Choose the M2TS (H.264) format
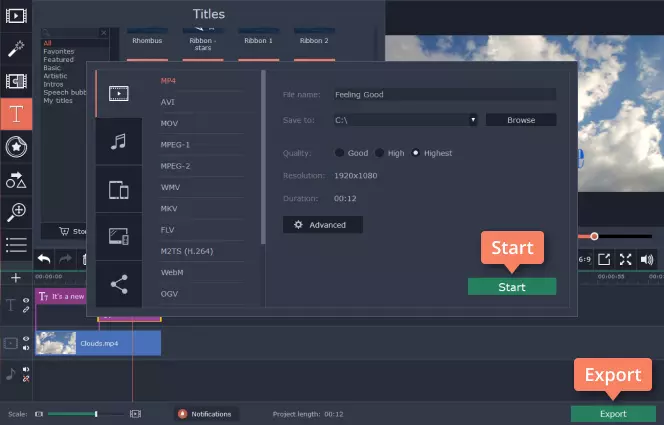Image resolution: width=664 pixels, height=425 pixels. (187, 251)
